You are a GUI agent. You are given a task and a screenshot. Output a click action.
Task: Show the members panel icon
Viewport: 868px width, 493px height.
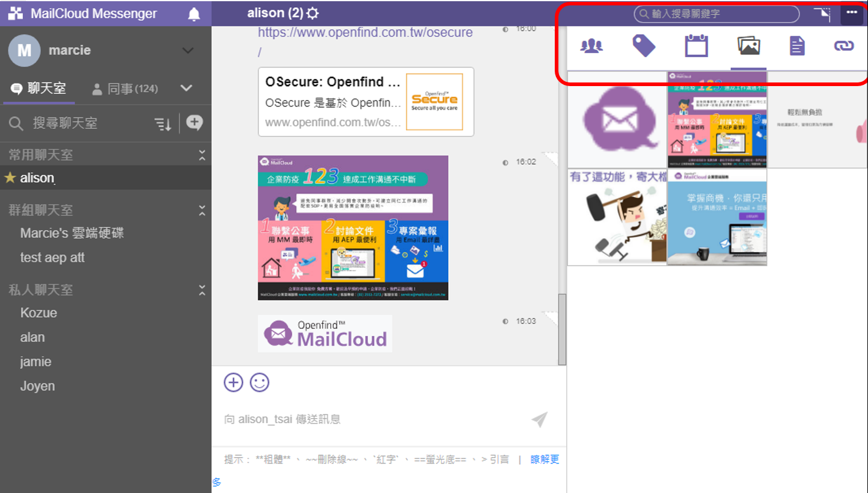pos(592,46)
